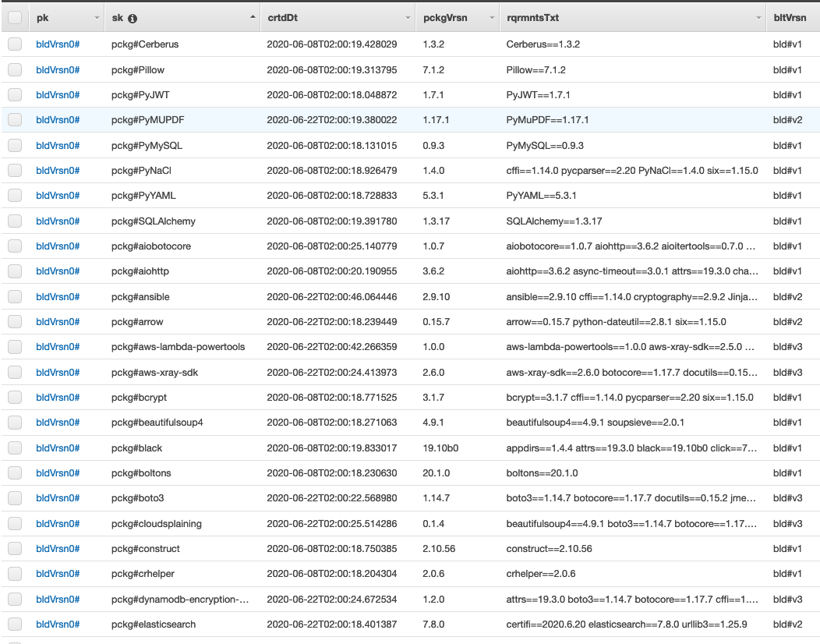Check the pckg#aiohttp row checkbox
The width and height of the screenshot is (820, 644).
tap(15, 271)
